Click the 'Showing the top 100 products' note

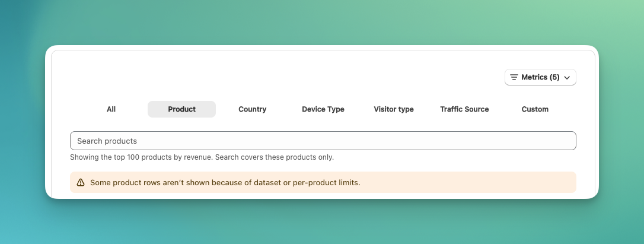[x=202, y=157]
